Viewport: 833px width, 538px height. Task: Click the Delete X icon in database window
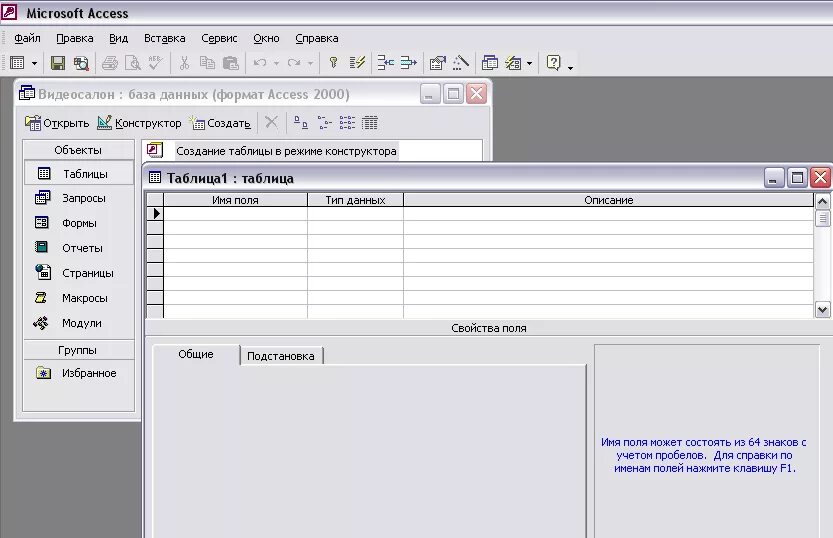[x=271, y=123]
